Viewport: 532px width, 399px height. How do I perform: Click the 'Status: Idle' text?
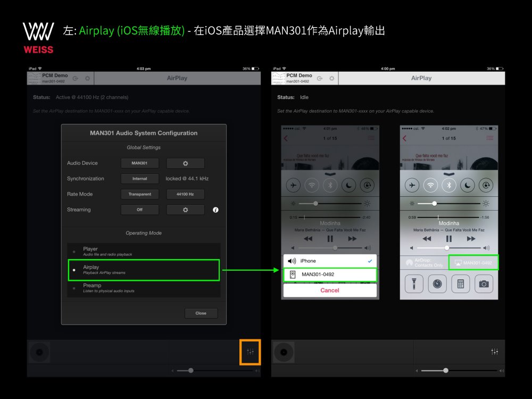293,97
